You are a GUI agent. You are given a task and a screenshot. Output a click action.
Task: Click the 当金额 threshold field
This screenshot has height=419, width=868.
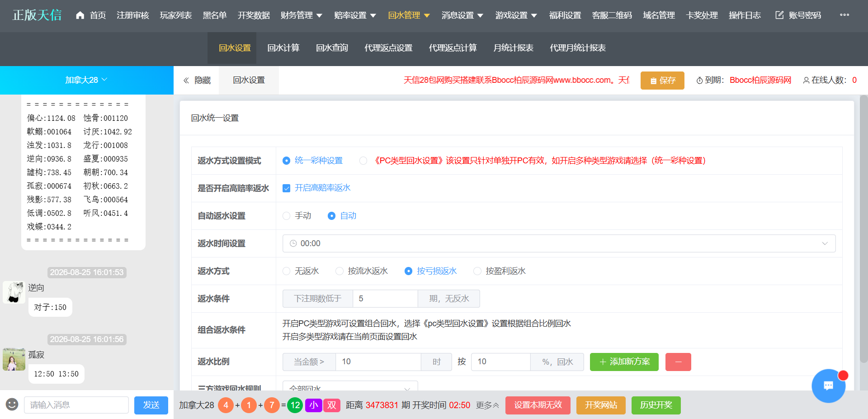coord(378,362)
